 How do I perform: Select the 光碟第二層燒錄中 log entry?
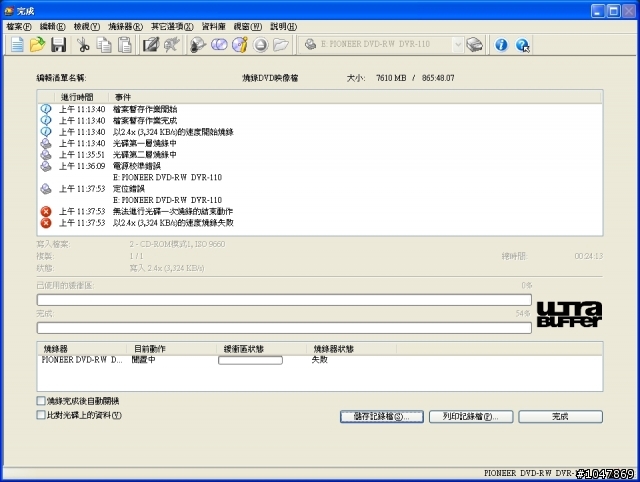click(x=144, y=155)
